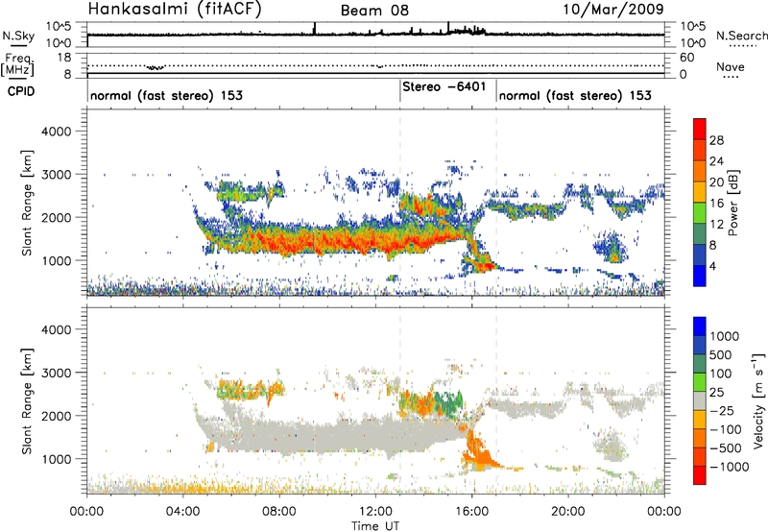This screenshot has height=532, width=768.
Task: Click the -500 tick on Velocity color bar
Action: coord(726,448)
